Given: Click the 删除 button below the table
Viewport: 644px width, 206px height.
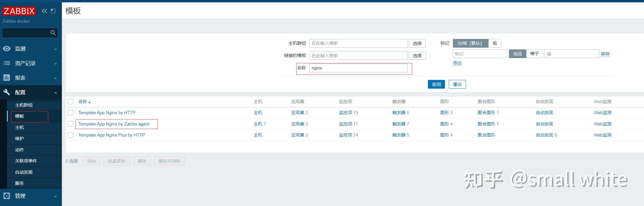Looking at the screenshot, I should pyautogui.click(x=142, y=161).
